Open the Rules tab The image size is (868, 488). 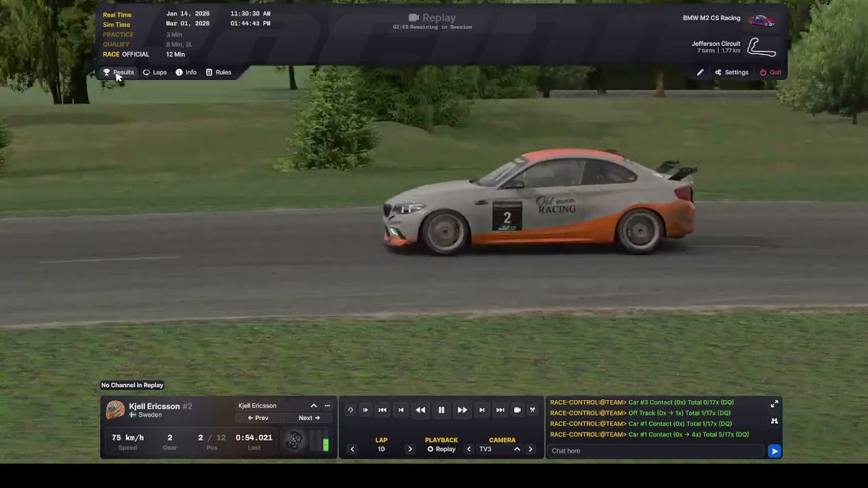[x=218, y=73]
